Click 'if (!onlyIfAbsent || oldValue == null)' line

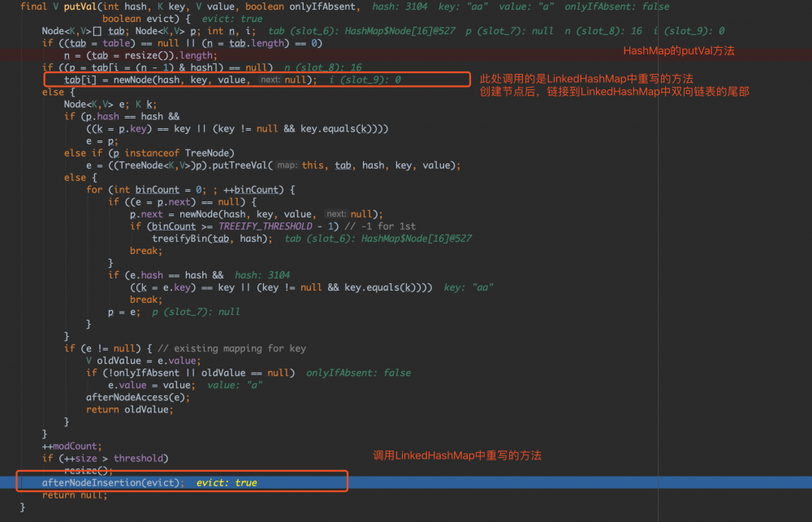tap(191, 373)
